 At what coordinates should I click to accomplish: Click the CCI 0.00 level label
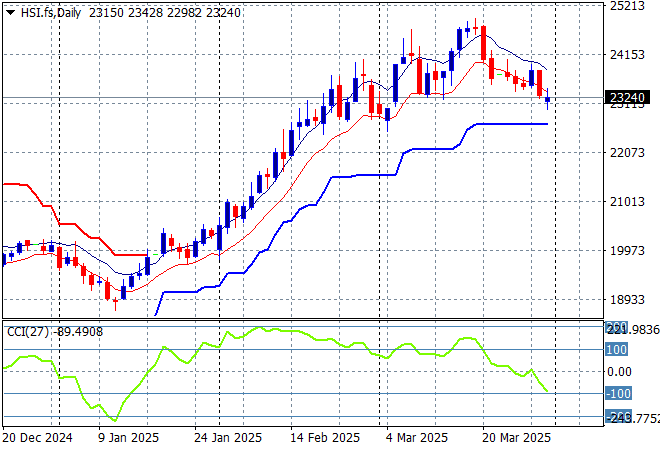coord(621,372)
